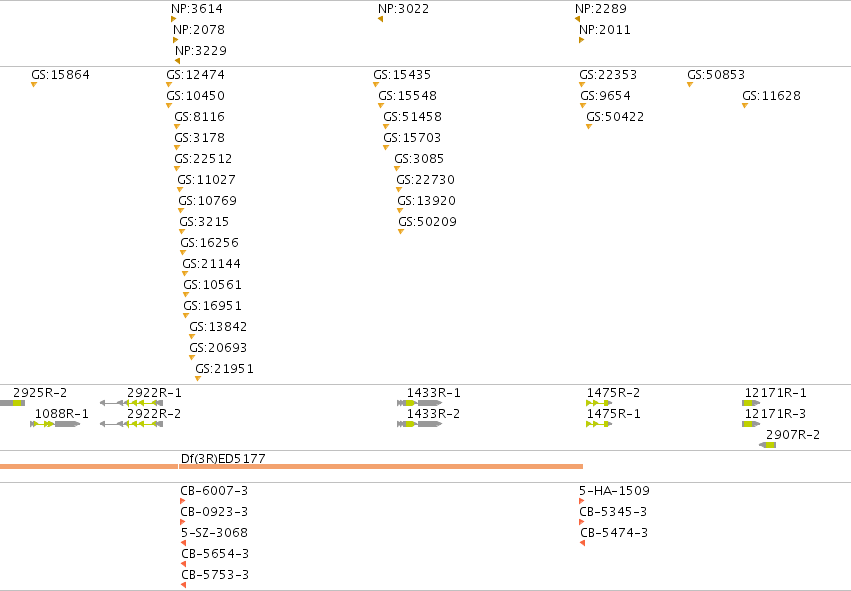Screen dimensions: 851x591
Task: Select the 2922R-2 transcript glyph
Action: [x=131, y=424]
